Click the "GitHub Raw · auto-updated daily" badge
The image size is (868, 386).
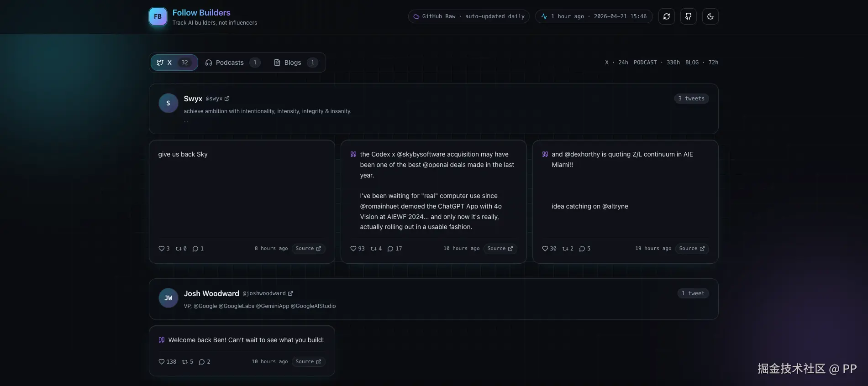(x=468, y=16)
